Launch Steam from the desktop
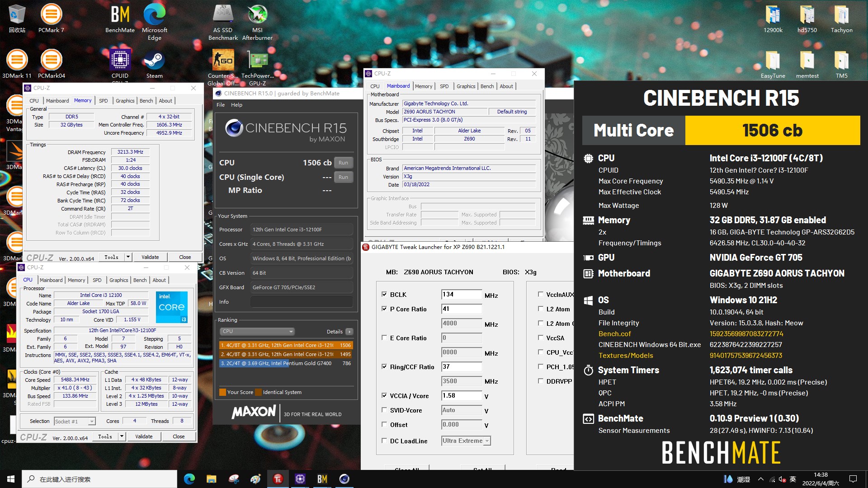The width and height of the screenshot is (868, 488). tap(154, 64)
